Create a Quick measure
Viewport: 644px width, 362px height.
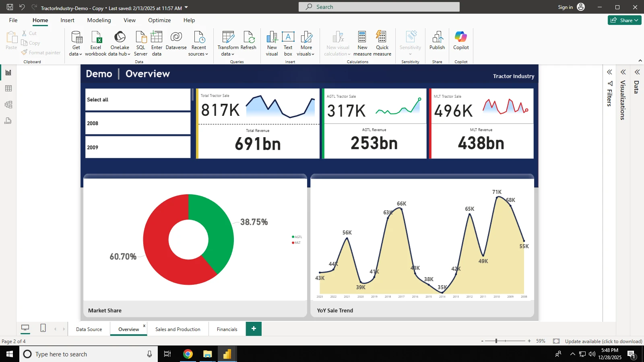click(382, 43)
